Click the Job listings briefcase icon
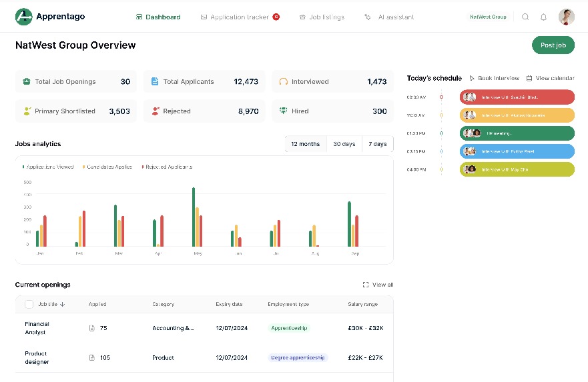 coord(302,17)
